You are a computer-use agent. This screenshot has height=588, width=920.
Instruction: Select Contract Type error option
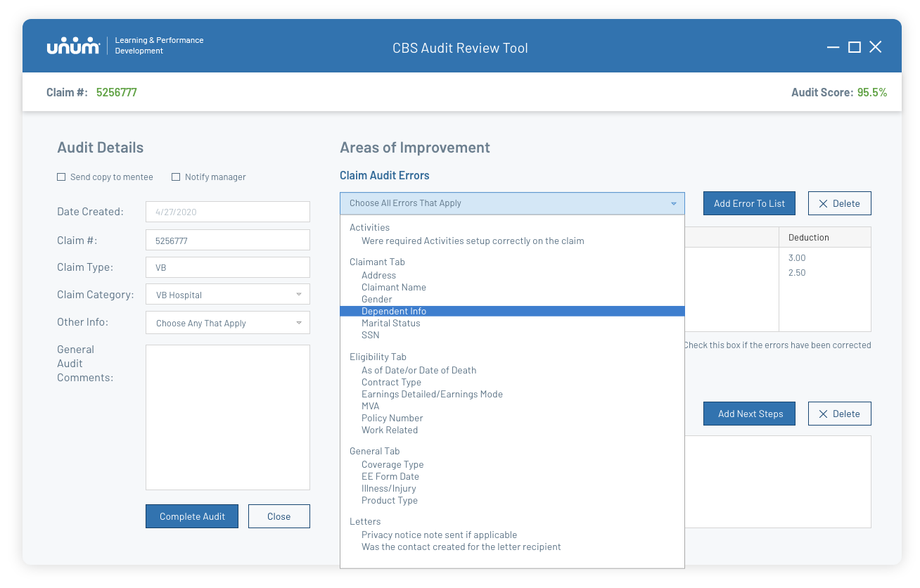(x=391, y=382)
